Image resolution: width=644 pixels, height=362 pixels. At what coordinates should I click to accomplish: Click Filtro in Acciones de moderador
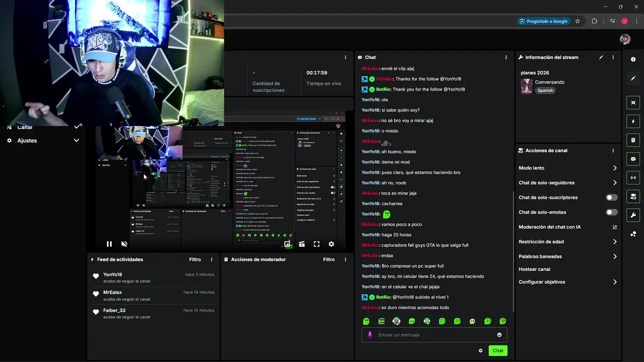[x=329, y=259]
